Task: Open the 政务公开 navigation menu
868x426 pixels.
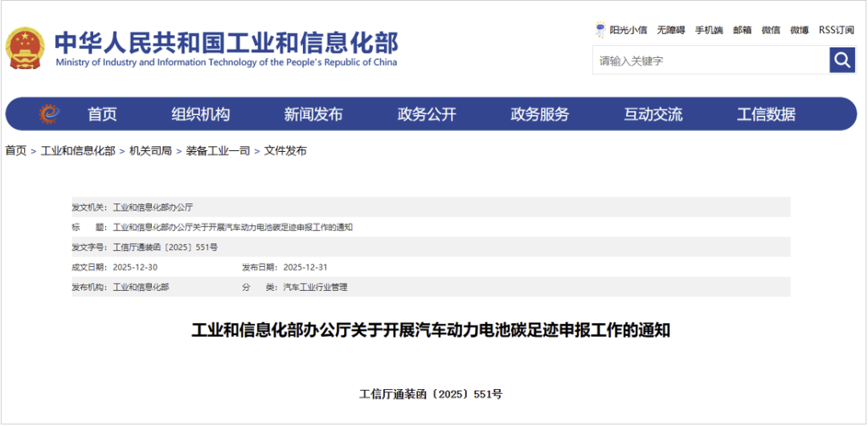Action: [x=427, y=115]
